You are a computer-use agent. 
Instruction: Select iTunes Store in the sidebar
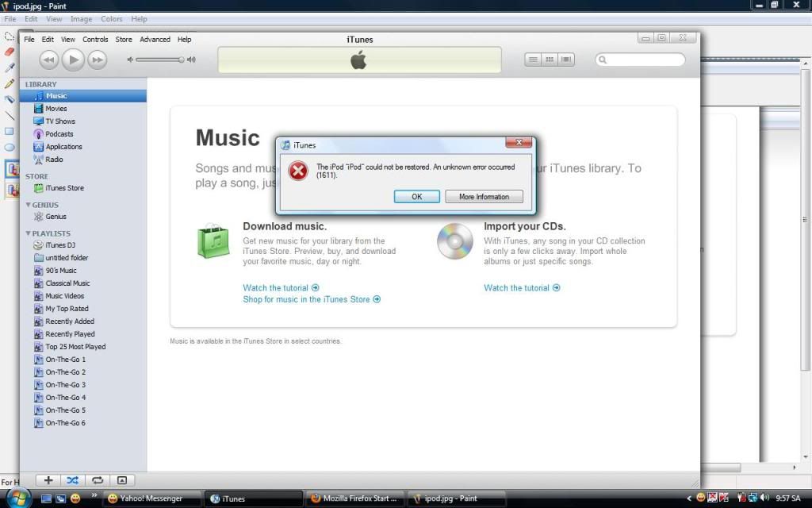[x=64, y=188]
